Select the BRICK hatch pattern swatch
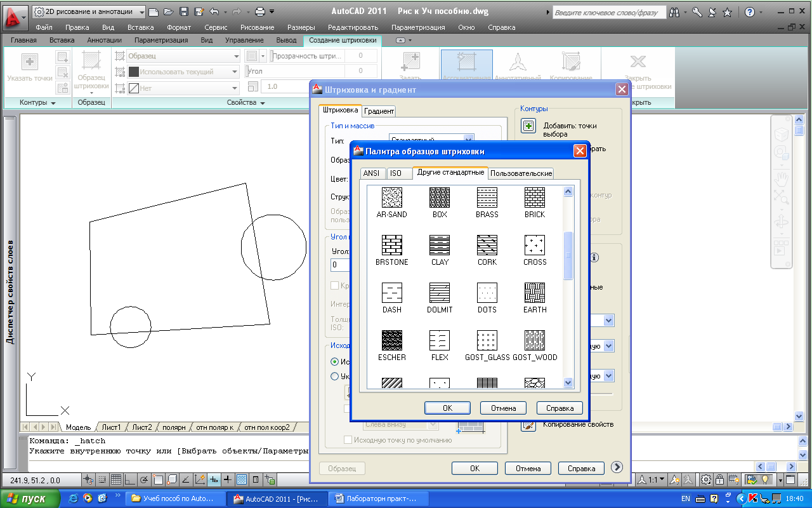 535,197
